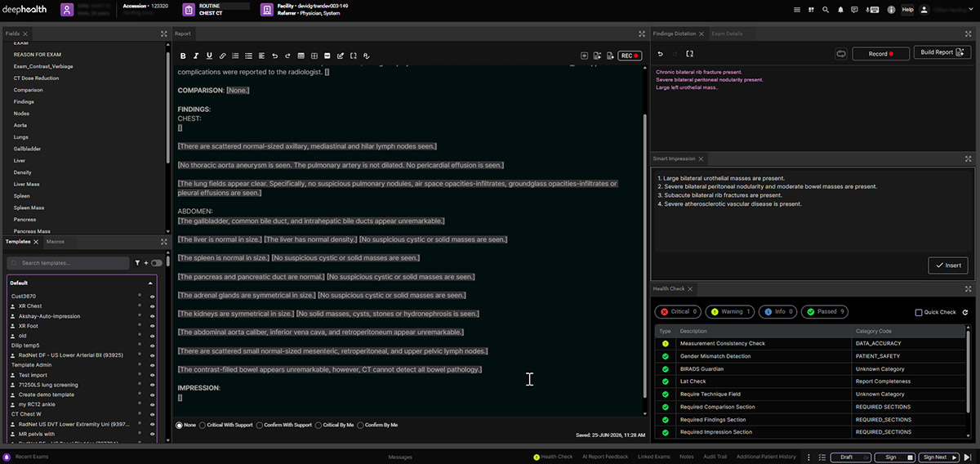This screenshot has width=980, height=464.
Task: Toggle bold formatting in the report toolbar
Action: (183, 56)
